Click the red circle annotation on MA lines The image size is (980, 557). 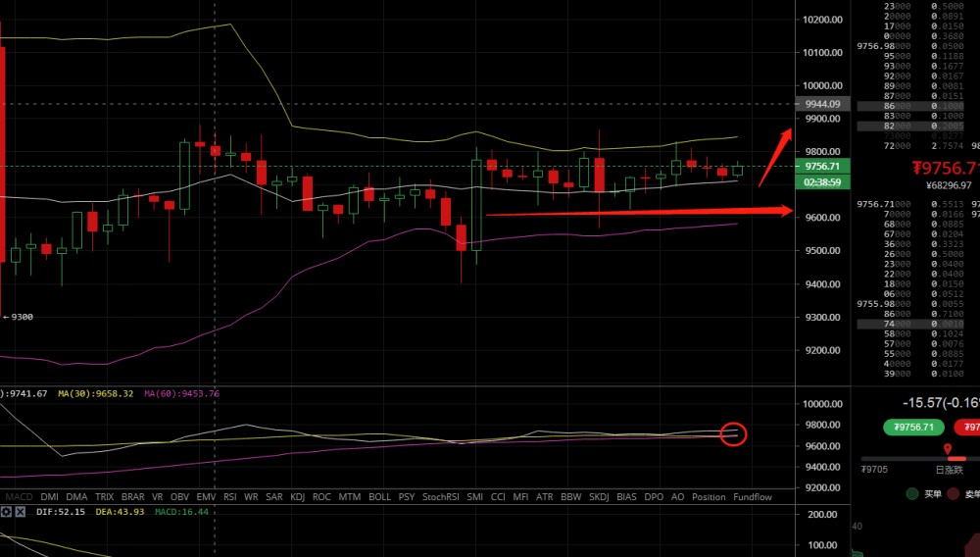click(x=733, y=432)
